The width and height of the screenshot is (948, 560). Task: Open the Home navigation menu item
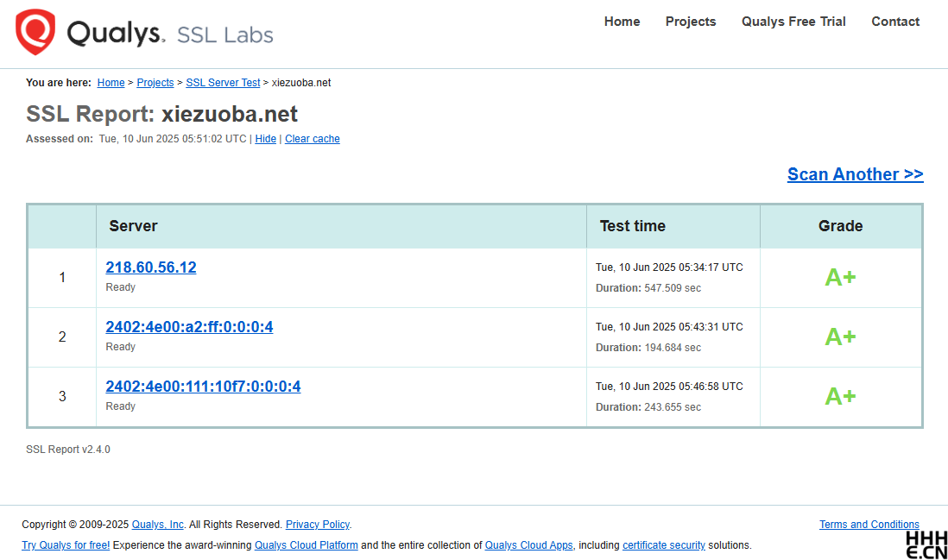point(622,22)
